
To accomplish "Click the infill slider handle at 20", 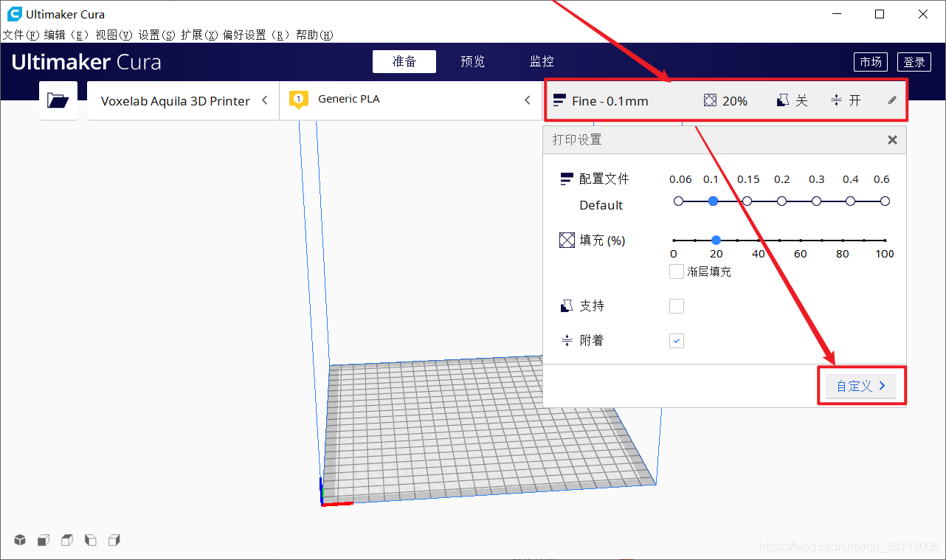I will pyautogui.click(x=716, y=240).
